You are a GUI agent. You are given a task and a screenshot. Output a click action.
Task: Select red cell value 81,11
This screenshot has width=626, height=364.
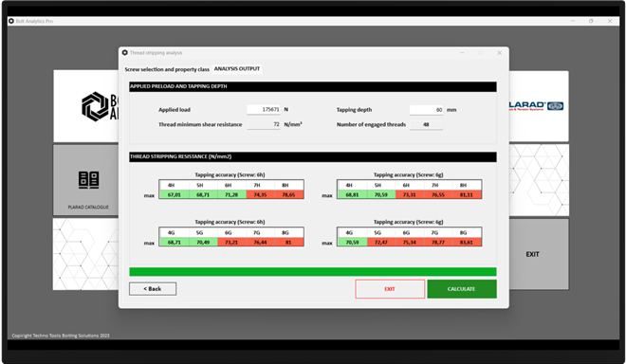coord(467,194)
